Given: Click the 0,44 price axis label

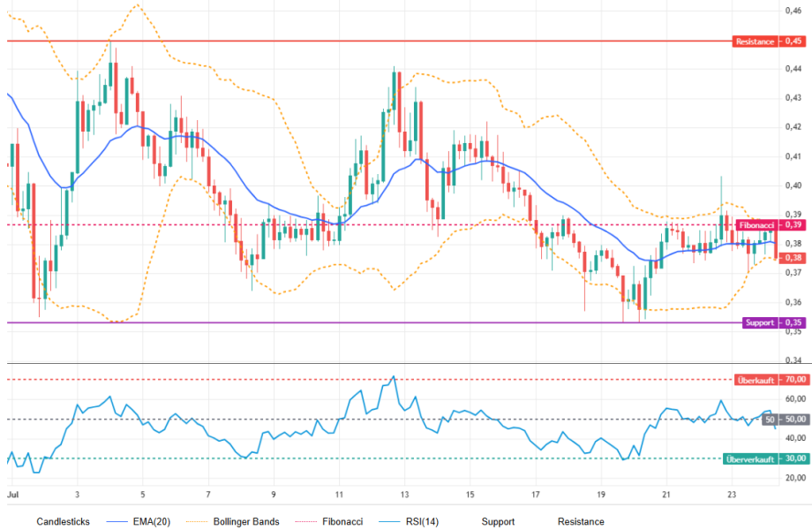Looking at the screenshot, I should [x=793, y=68].
